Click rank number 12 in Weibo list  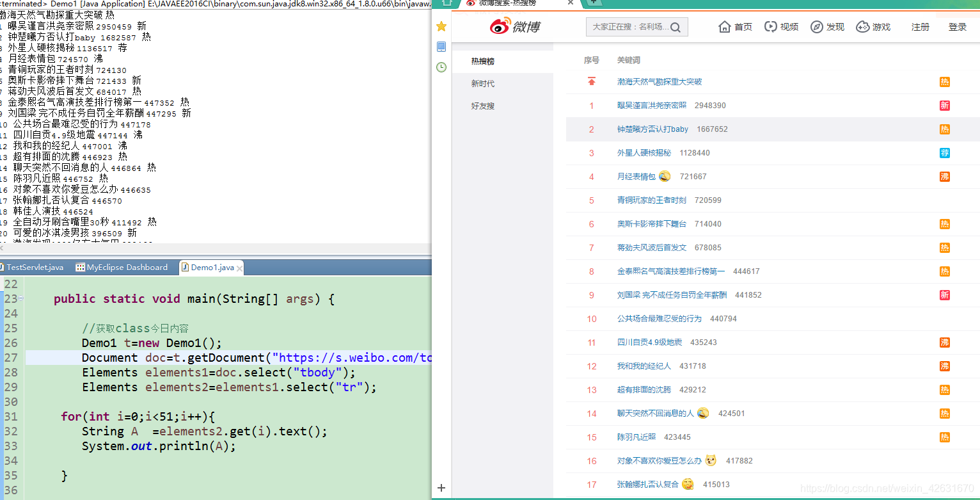pos(592,366)
